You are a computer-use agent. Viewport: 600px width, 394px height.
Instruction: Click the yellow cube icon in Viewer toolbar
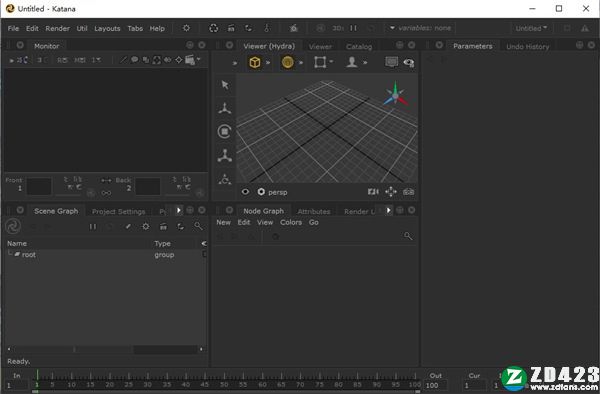point(255,62)
